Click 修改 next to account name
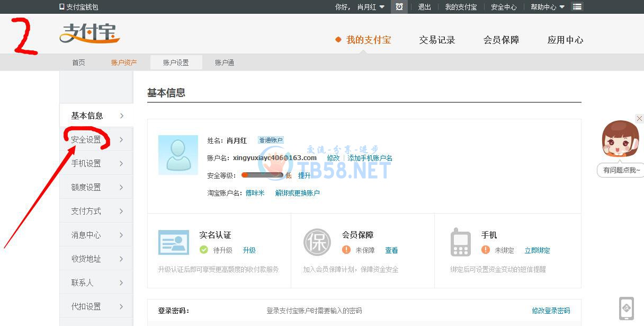The image size is (644, 326). (x=333, y=158)
